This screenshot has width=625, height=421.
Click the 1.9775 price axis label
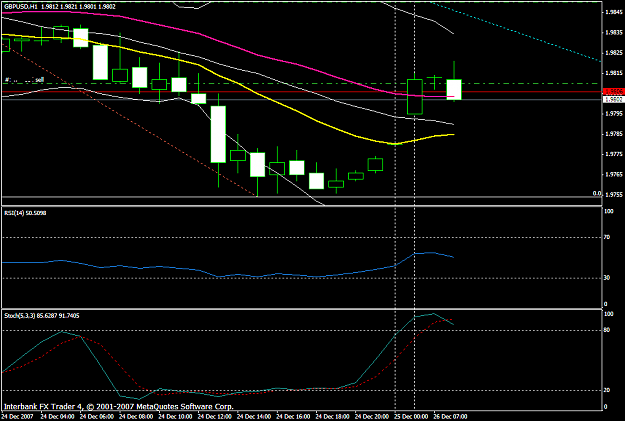click(614, 154)
